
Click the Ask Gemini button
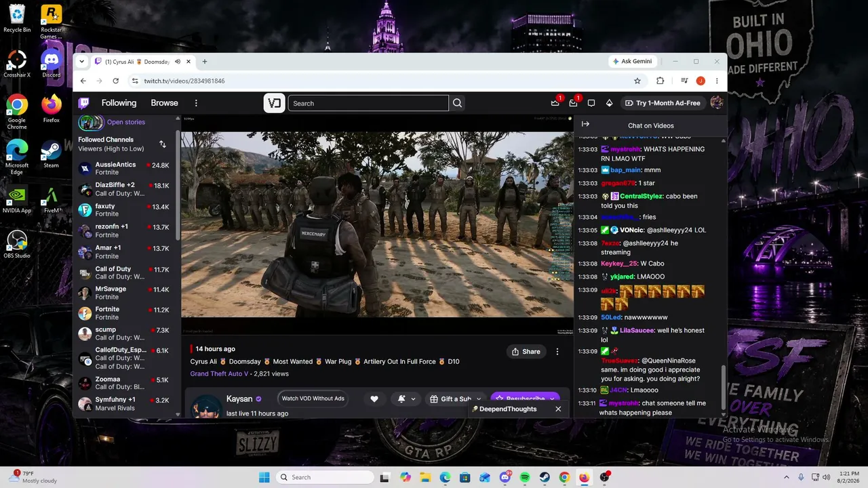(x=632, y=62)
